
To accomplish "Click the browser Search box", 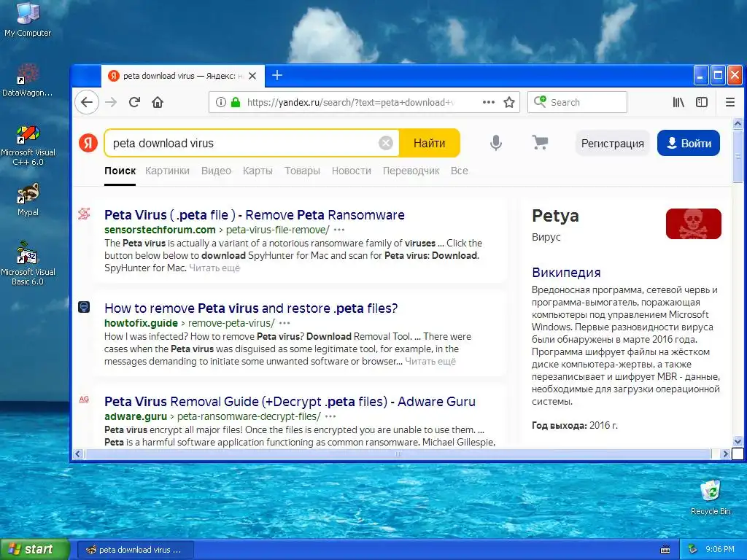I will (577, 102).
